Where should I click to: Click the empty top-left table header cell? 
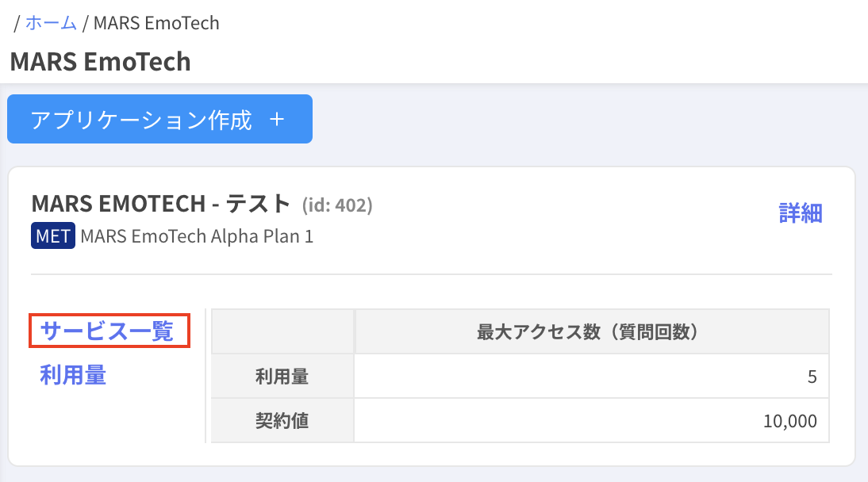[x=282, y=332]
